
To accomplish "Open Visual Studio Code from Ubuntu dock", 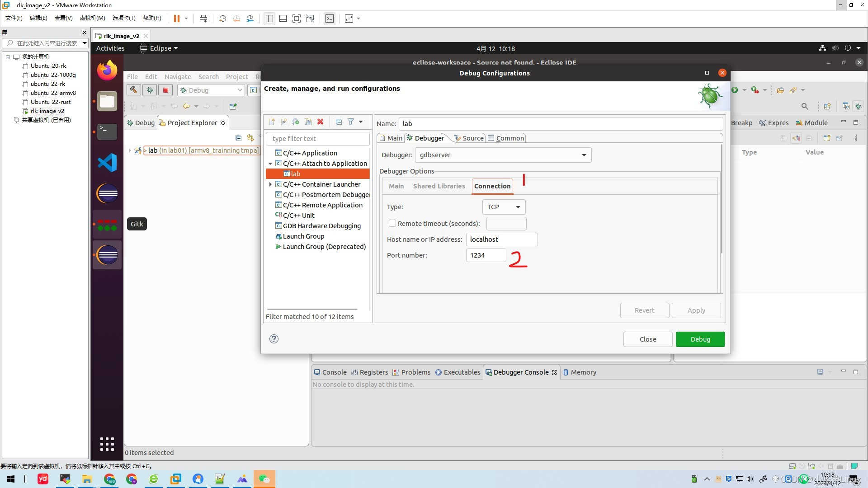I will pyautogui.click(x=107, y=163).
